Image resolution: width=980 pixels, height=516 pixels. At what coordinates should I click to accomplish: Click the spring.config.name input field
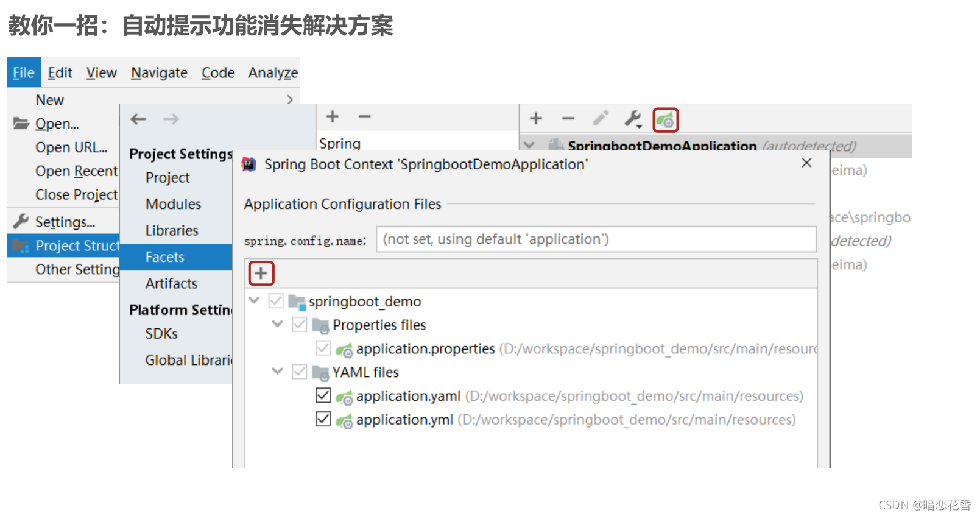[x=596, y=239]
